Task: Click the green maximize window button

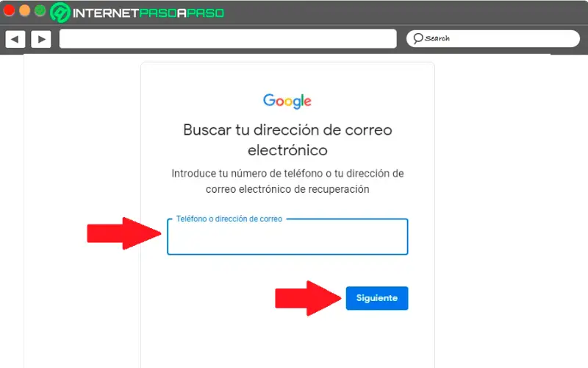Action: tap(40, 10)
